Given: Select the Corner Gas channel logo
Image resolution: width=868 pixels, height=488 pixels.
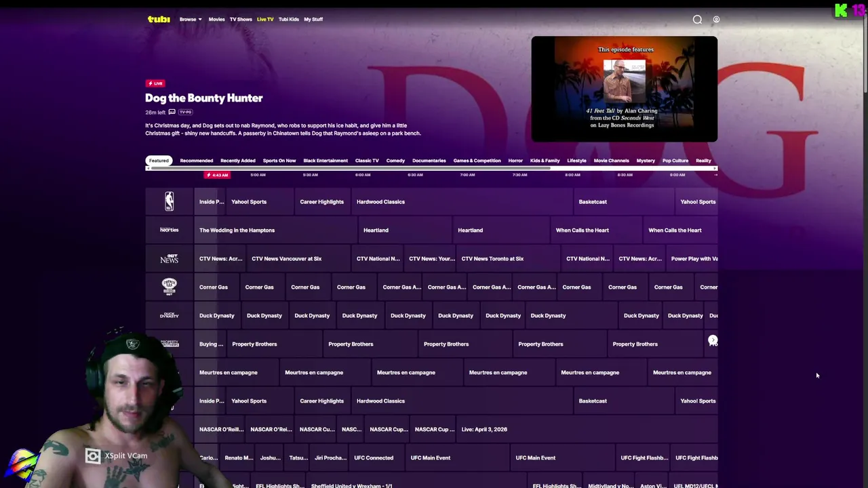Looking at the screenshot, I should click(169, 285).
